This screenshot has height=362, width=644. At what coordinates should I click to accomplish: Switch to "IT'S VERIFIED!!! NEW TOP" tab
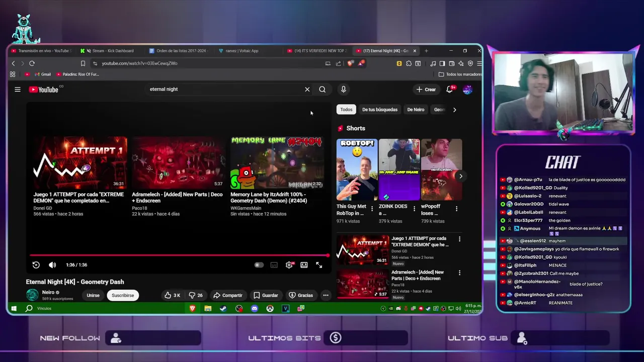(x=316, y=51)
